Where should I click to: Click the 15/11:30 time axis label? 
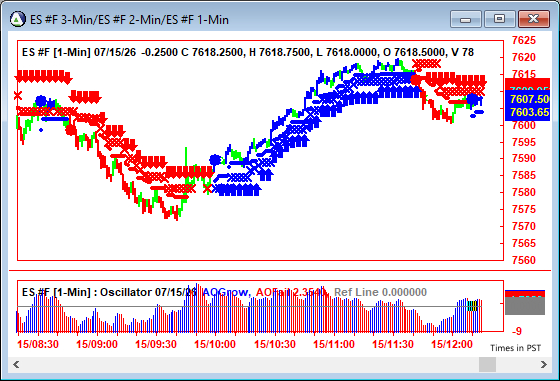pyautogui.click(x=393, y=344)
